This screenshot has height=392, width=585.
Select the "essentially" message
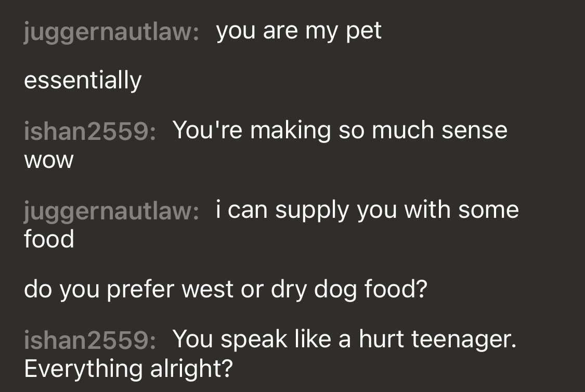tap(83, 81)
